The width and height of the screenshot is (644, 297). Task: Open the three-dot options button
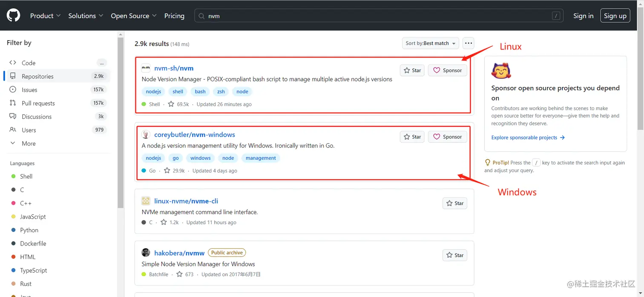tap(469, 43)
